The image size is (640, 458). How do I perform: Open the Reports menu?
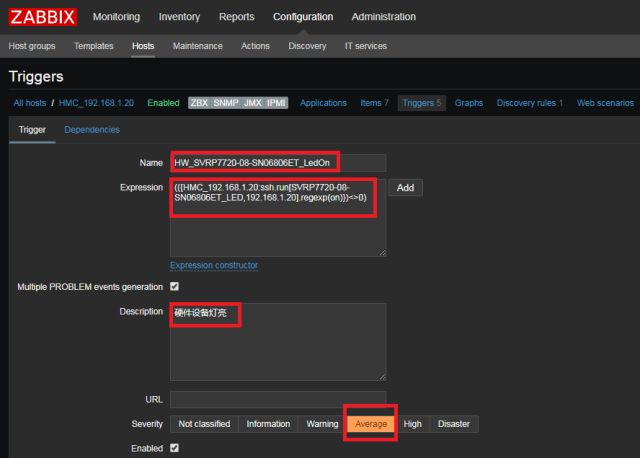pos(236,17)
